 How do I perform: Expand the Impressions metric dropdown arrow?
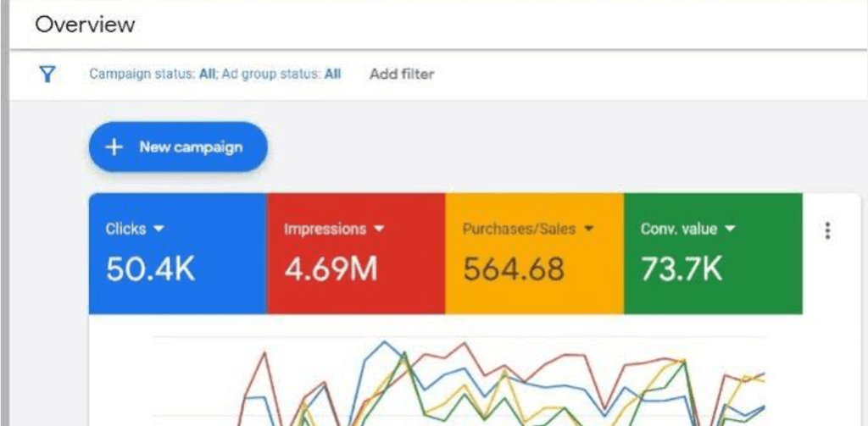pyautogui.click(x=379, y=230)
